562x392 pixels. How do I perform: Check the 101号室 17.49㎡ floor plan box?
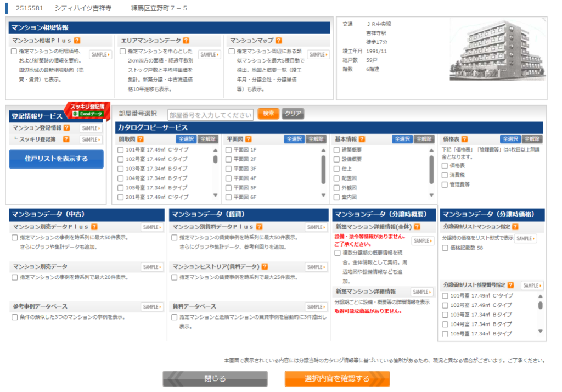(x=121, y=150)
